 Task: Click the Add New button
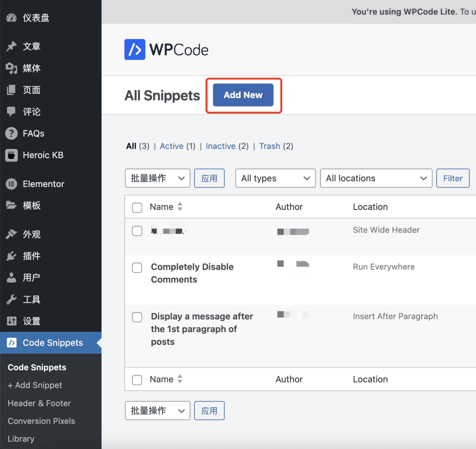coord(243,95)
